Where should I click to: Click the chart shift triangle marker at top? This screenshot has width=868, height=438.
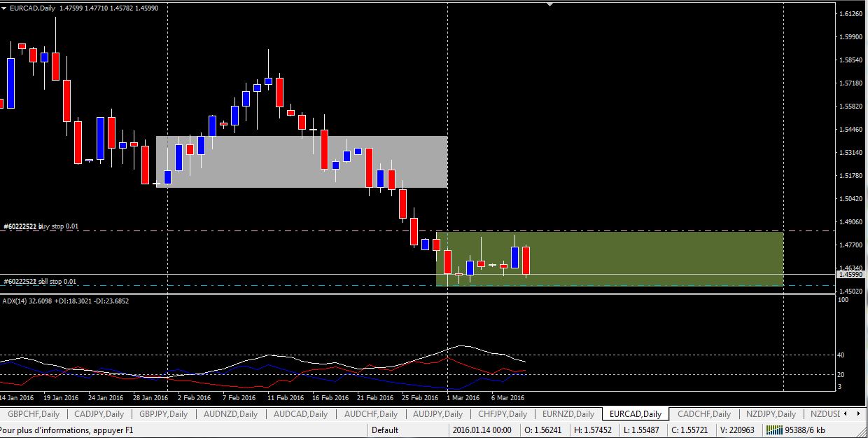(550, 4)
